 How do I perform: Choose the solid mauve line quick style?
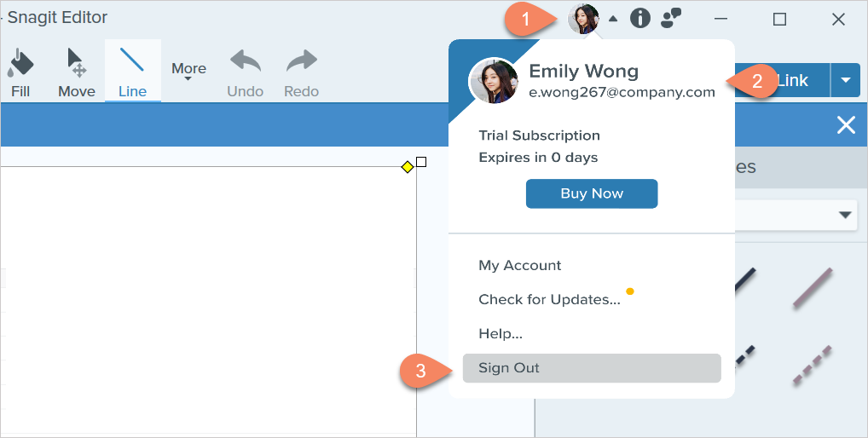812,287
